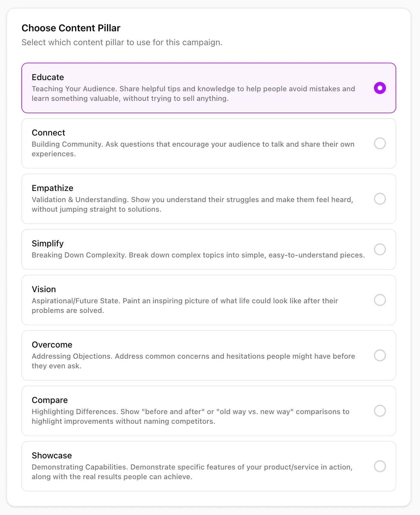Choose the Showcase radio button
Viewport: 420px width, 515px height.
coord(380,466)
